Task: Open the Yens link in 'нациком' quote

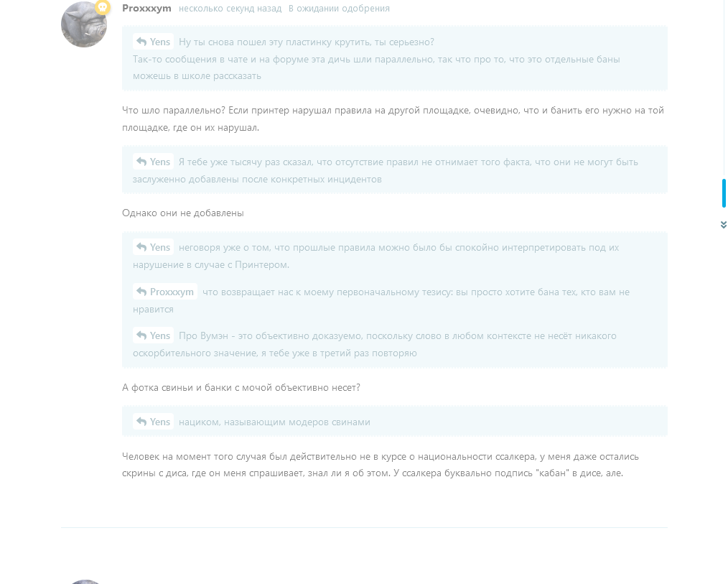Action: 160,422
